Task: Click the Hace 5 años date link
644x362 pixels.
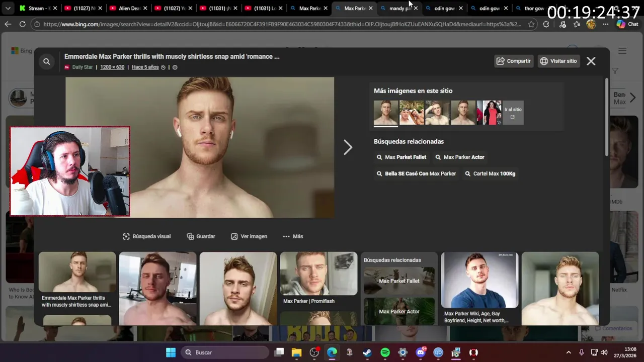Action: 145,67
